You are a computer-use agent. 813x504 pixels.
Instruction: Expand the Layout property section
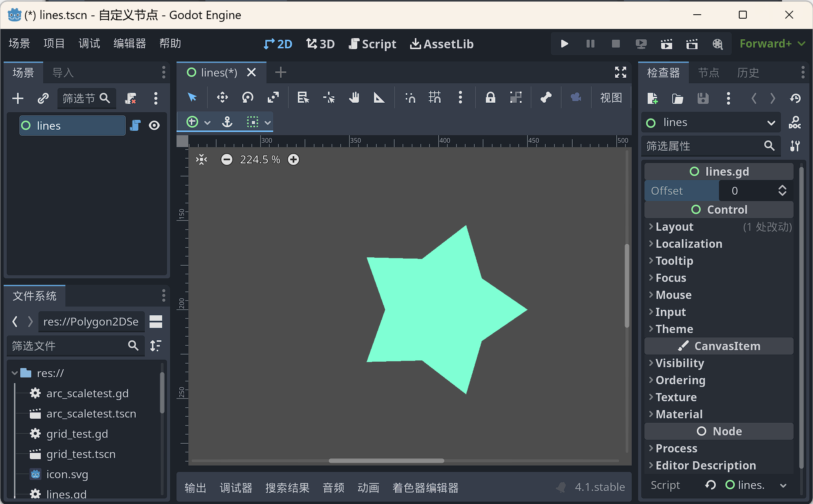click(x=674, y=226)
